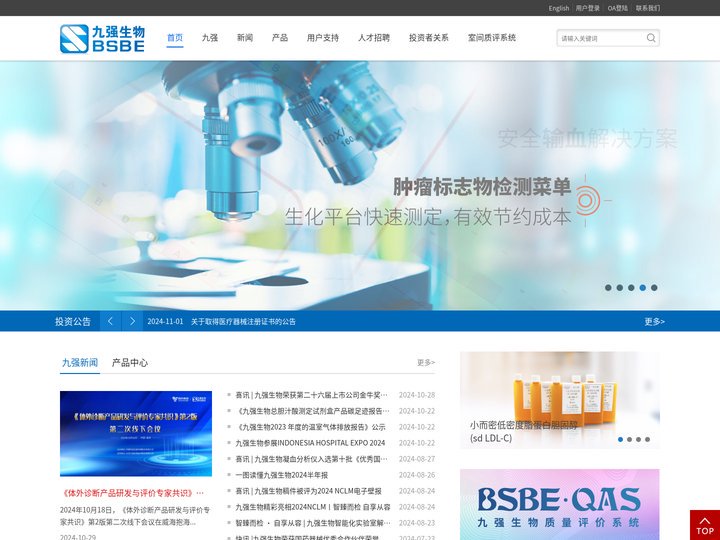The width and height of the screenshot is (720, 540).
Task: Open 新闻 navigation menu
Action: click(x=245, y=38)
